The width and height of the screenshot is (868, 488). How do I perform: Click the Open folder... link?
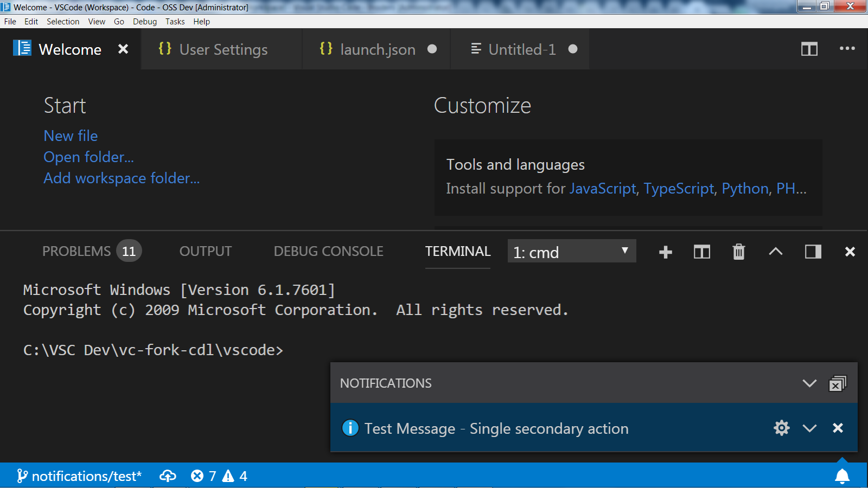coord(88,157)
